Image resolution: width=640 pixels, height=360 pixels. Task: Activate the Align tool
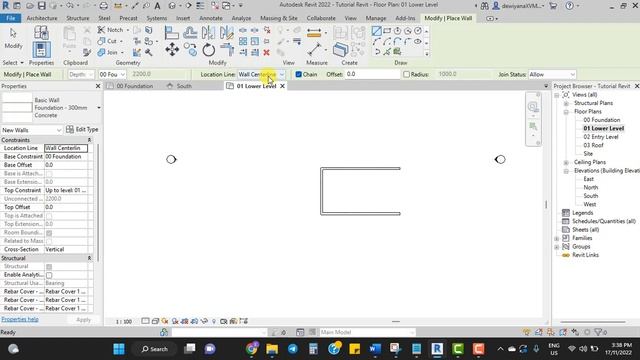click(x=171, y=33)
